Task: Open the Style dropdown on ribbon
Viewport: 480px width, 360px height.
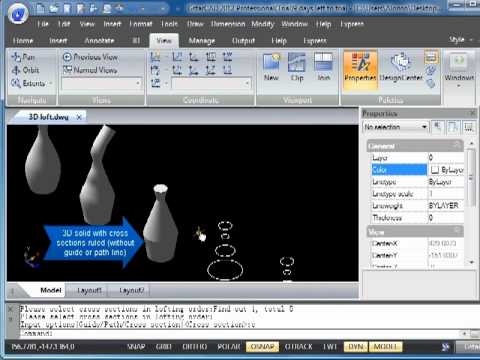Action: (461, 40)
